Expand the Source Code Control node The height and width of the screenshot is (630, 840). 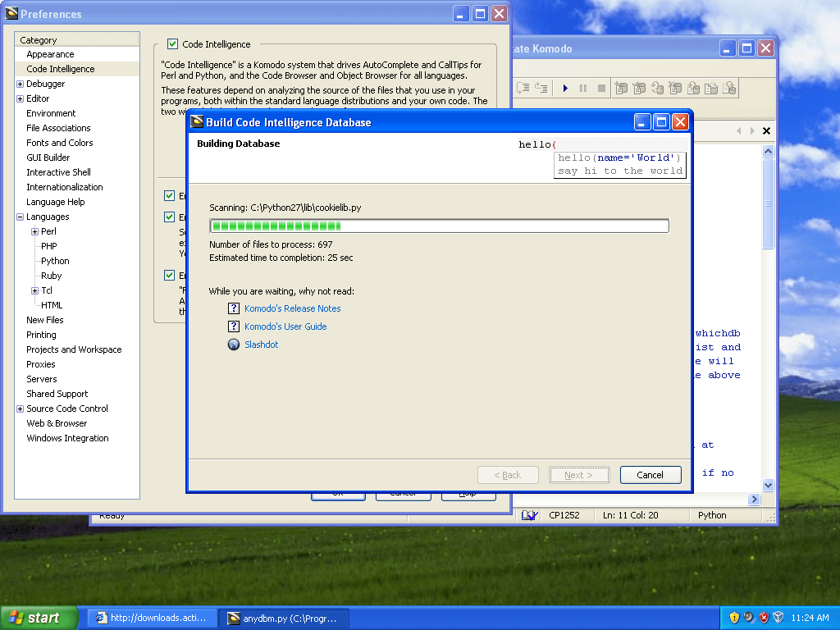[20, 409]
